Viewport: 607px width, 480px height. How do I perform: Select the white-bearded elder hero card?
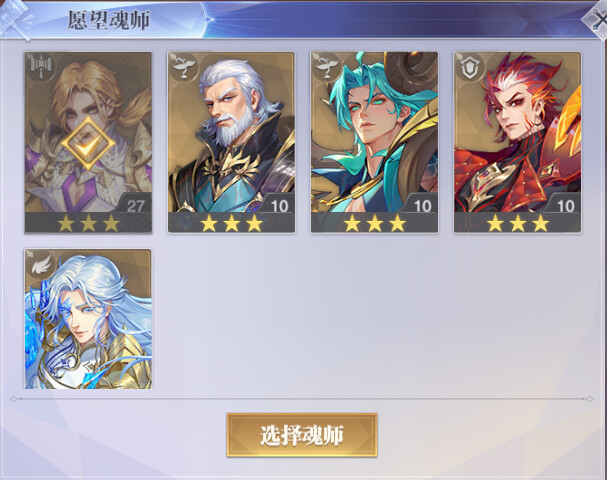(231, 142)
